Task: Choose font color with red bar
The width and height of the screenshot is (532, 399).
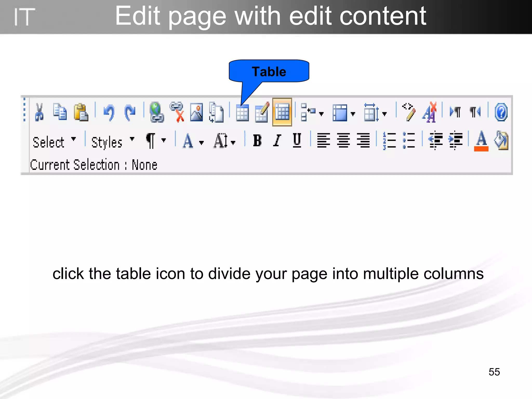Action: click(481, 141)
